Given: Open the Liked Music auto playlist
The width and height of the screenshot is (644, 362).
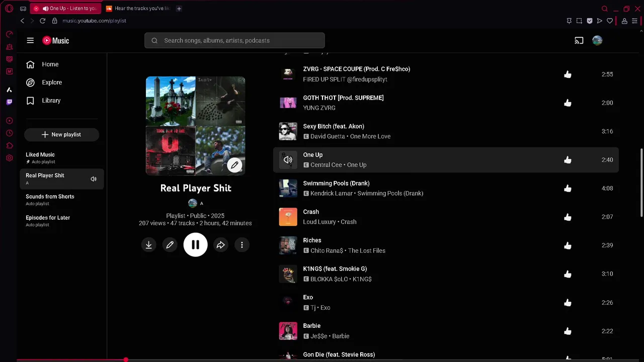Looking at the screenshot, I should click(x=62, y=158).
